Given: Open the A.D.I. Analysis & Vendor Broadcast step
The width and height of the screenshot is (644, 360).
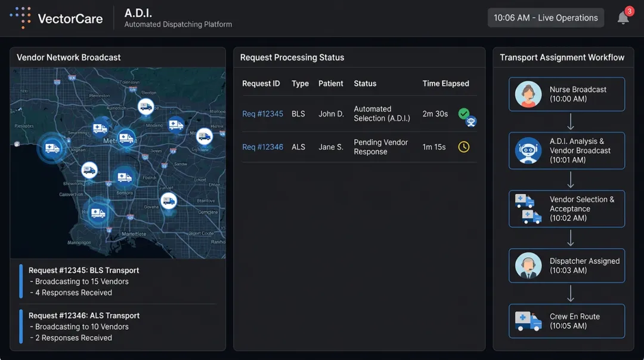Looking at the screenshot, I should click(567, 150).
